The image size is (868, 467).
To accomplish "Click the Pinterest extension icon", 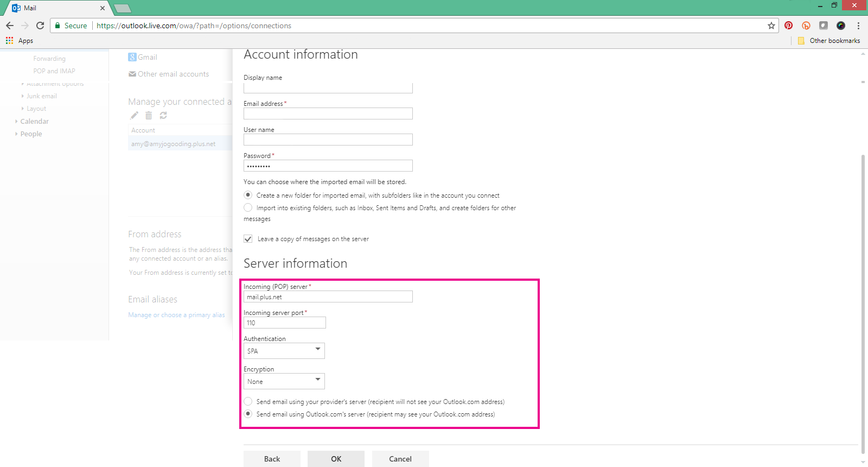I will [788, 26].
